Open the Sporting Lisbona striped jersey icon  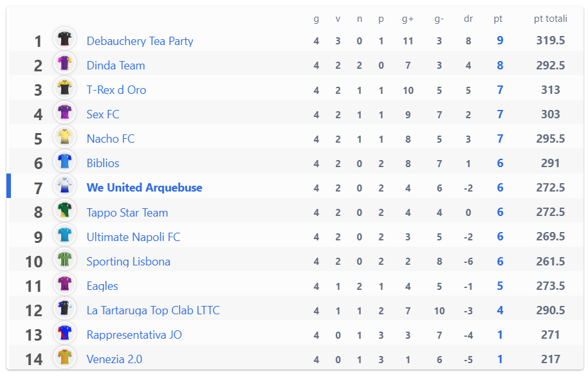64,259
